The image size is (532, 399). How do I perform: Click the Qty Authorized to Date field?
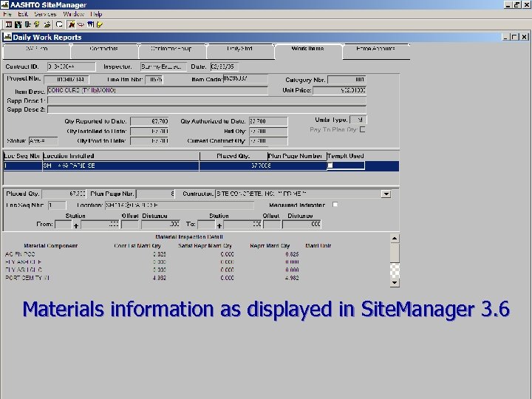(268, 121)
